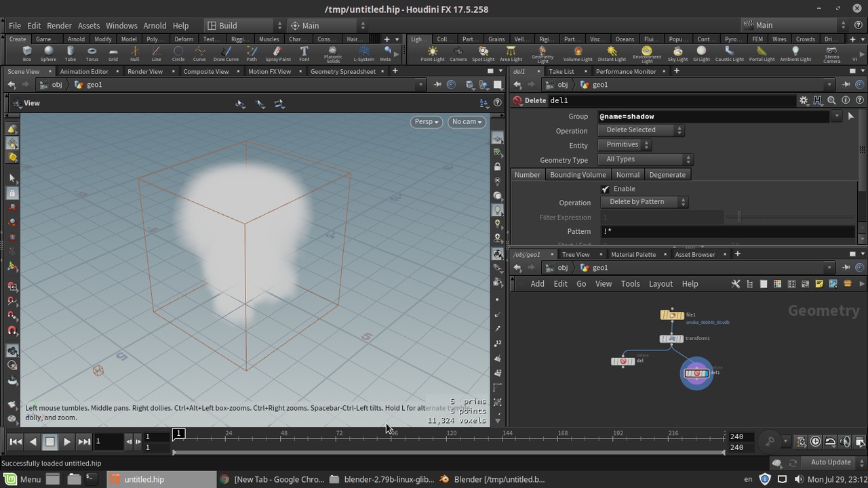Open the Delete by Pattern dropdown

coord(644,202)
